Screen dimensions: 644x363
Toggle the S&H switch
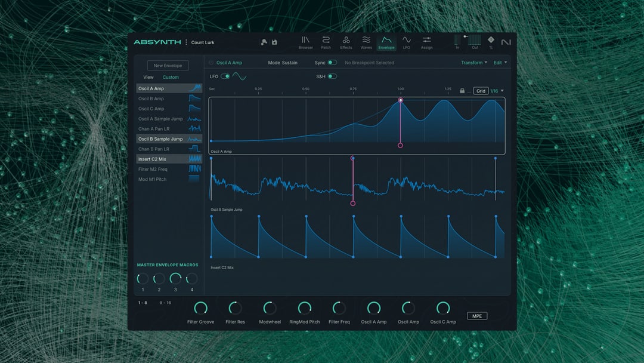tap(332, 76)
